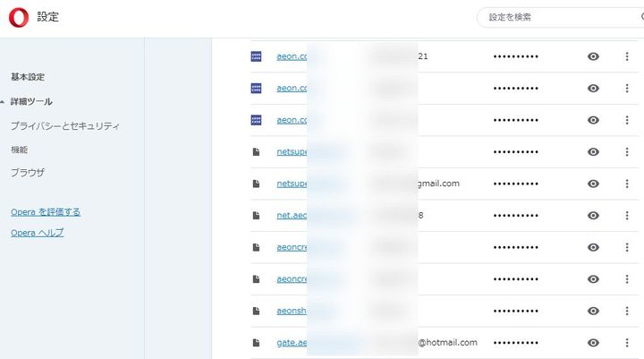
Task: Select 基本設定 in the sidebar
Action: [x=28, y=77]
